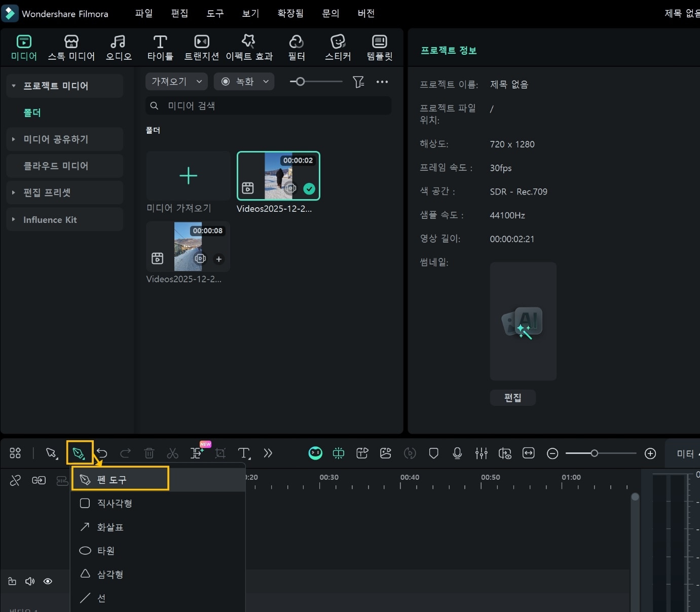
Task: Open the 파일 menu
Action: (143, 13)
